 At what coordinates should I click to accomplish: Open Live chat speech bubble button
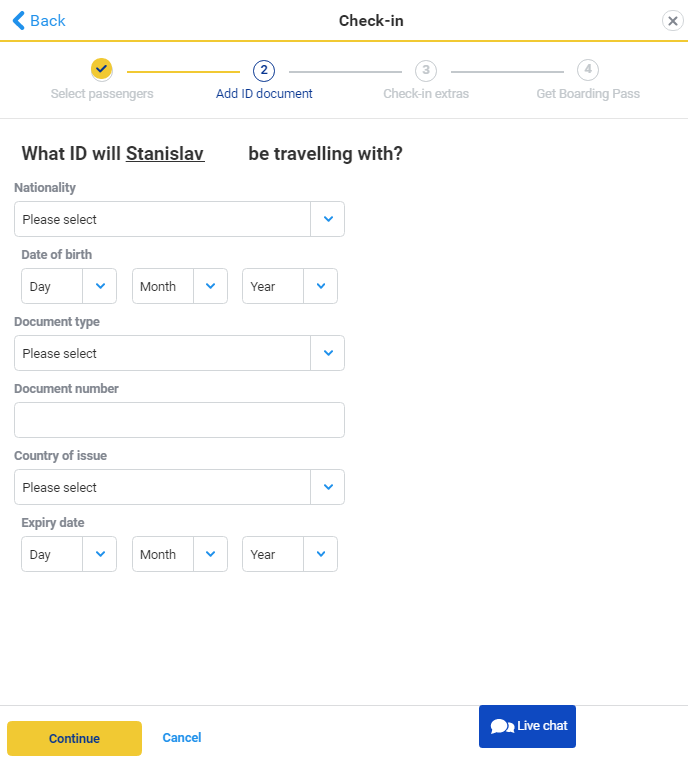[x=527, y=726]
